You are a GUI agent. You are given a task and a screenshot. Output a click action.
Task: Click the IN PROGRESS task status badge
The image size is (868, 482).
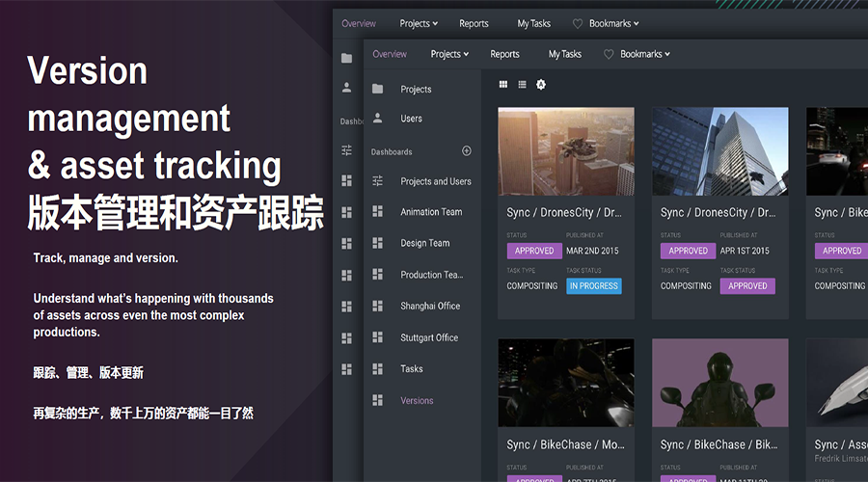[594, 286]
